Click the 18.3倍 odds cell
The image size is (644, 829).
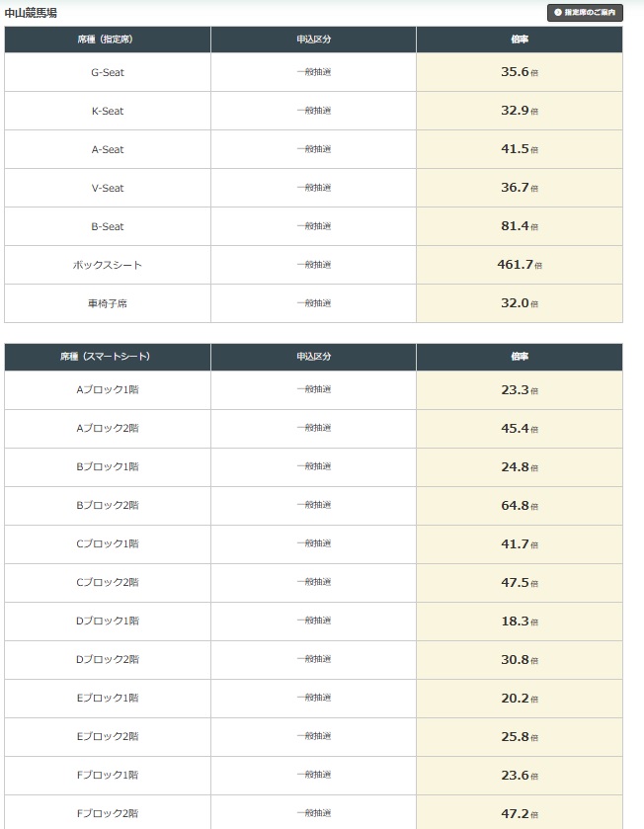pyautogui.click(x=519, y=621)
